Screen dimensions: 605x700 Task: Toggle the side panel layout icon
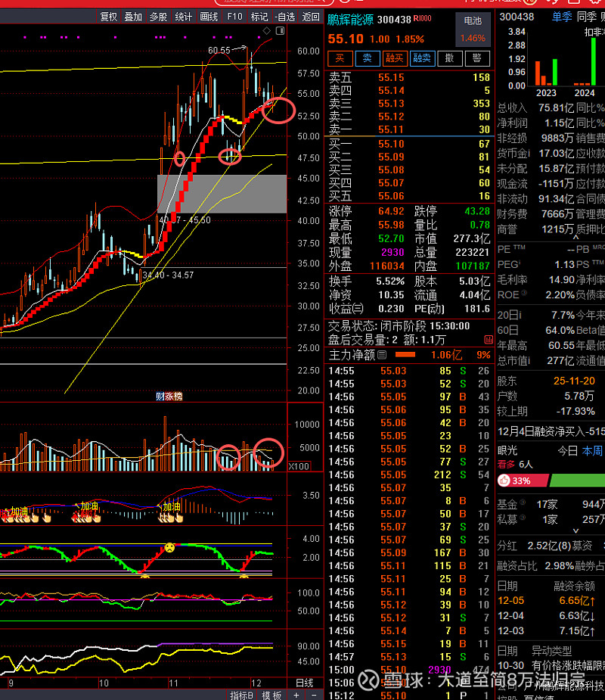click(281, 31)
